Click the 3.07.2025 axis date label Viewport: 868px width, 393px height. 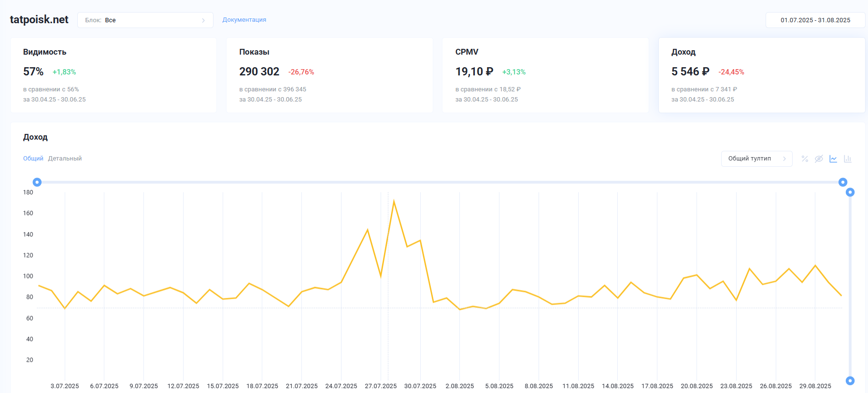[65, 386]
